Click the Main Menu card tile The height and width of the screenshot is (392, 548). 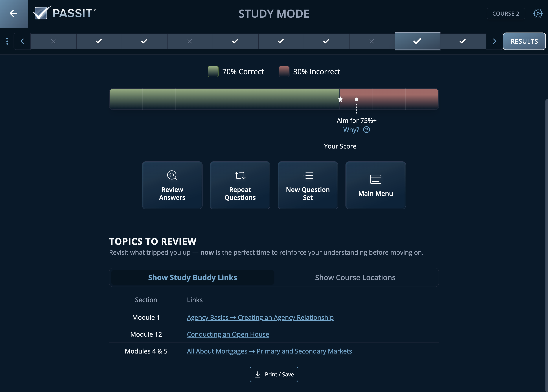(x=376, y=185)
